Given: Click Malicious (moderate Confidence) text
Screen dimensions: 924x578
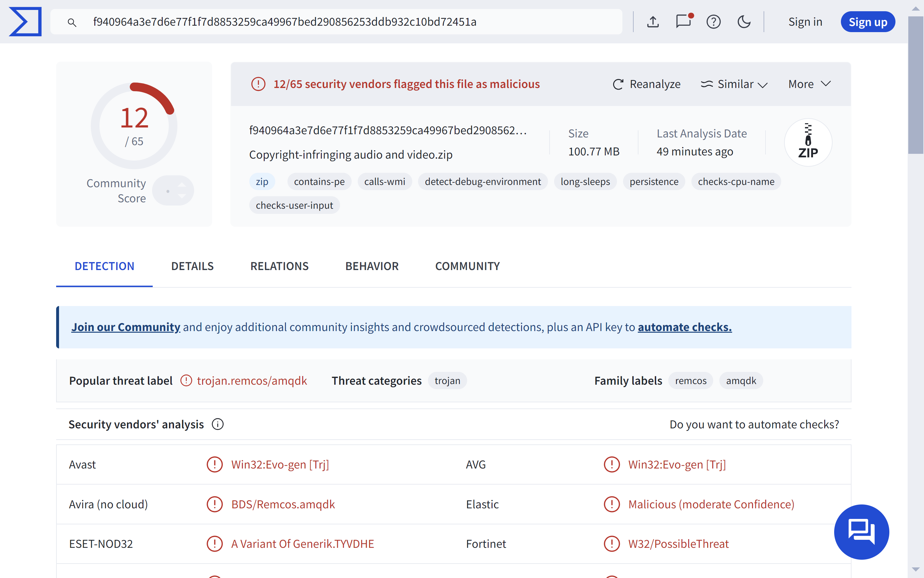Looking at the screenshot, I should (x=711, y=504).
